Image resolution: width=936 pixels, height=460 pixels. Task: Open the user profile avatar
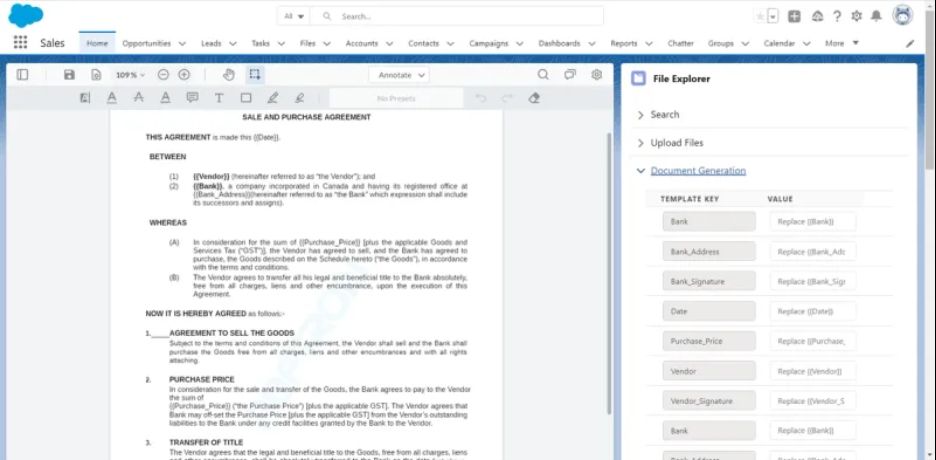[x=903, y=16]
